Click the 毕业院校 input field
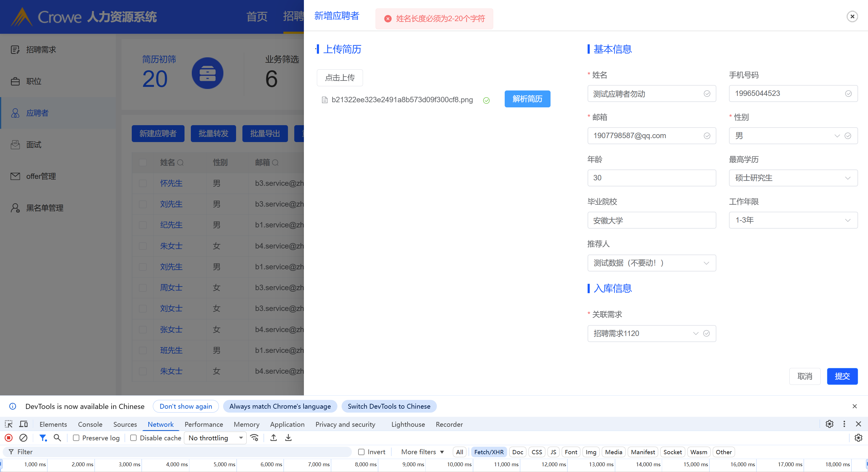This screenshot has height=472, width=868. tap(651, 220)
